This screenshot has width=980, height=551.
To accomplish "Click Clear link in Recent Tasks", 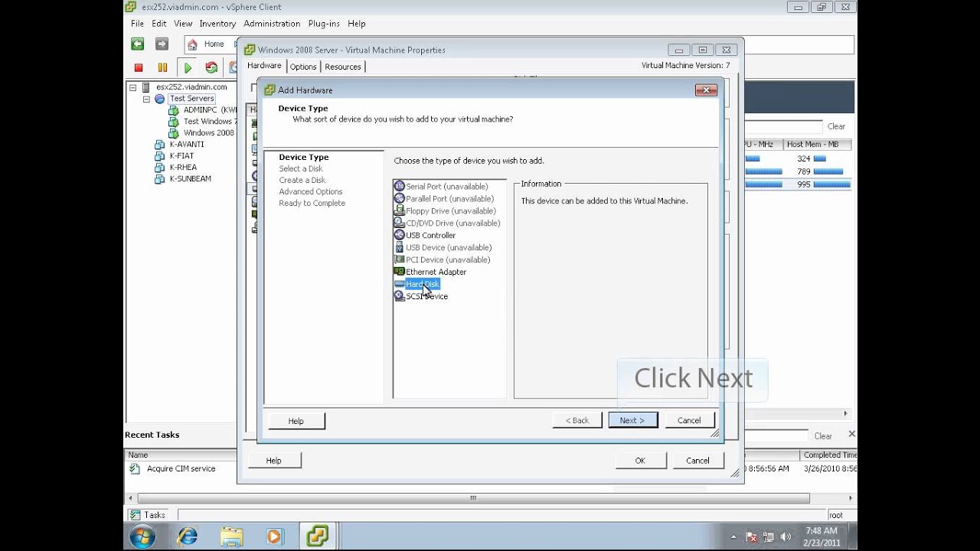I will point(823,436).
